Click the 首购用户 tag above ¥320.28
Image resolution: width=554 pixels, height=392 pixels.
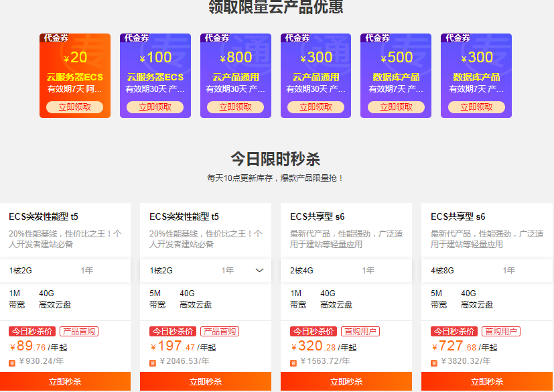[360, 331]
